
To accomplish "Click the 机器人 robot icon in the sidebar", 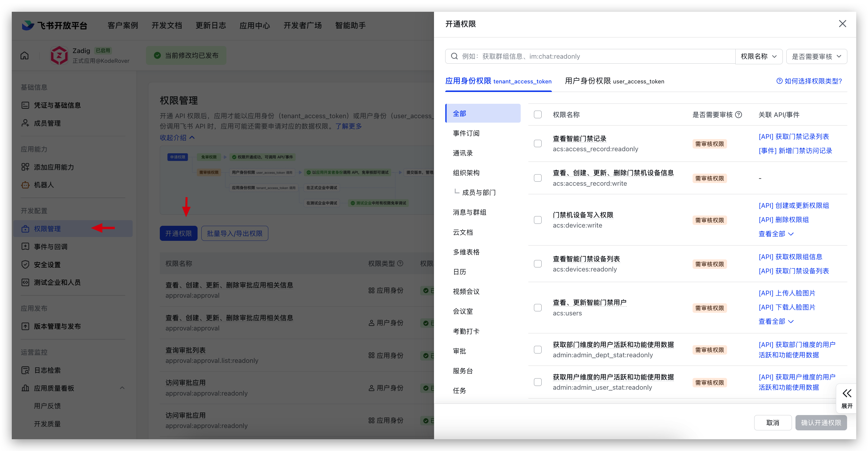I will (x=25, y=185).
